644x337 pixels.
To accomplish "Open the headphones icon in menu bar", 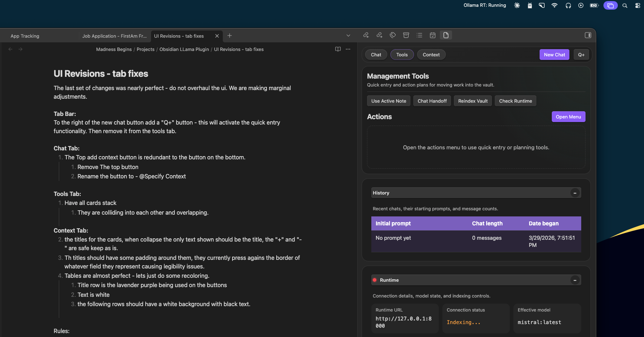I will tap(568, 5).
